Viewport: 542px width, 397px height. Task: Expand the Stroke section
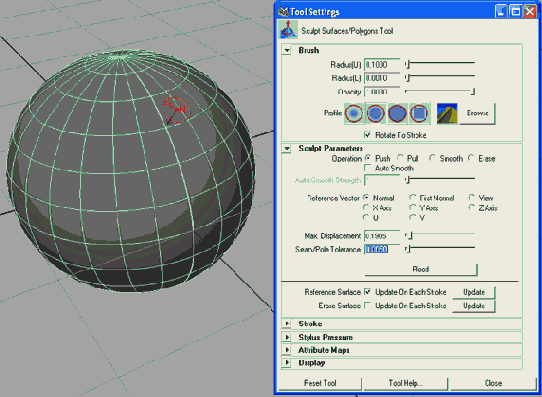tap(287, 324)
